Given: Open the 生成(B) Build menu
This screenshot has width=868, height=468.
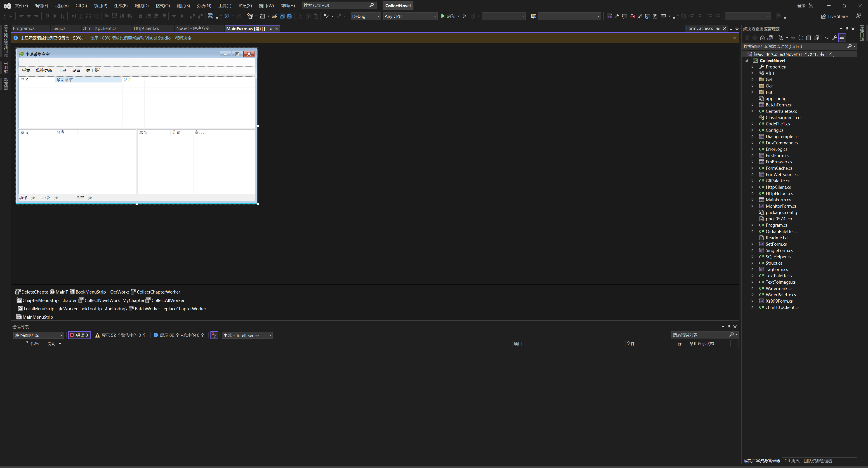Looking at the screenshot, I should (121, 6).
